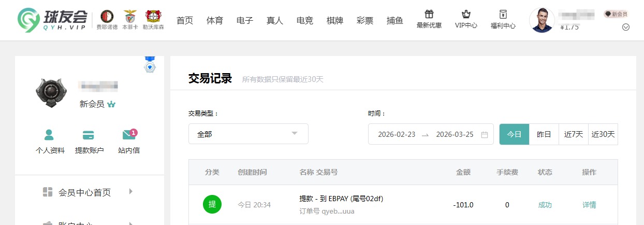Click the 创建时间 column header

tap(252, 172)
